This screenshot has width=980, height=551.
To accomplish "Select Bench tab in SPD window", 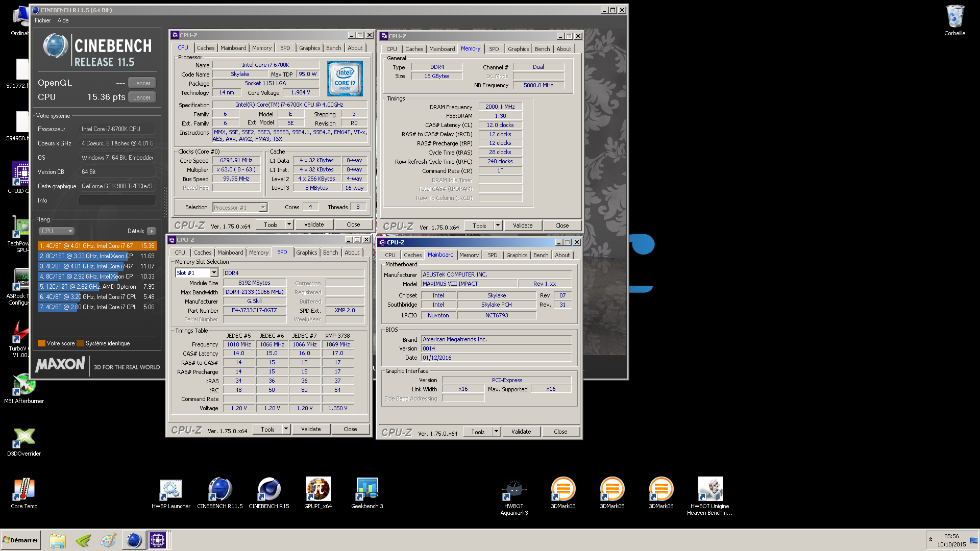I will (331, 253).
